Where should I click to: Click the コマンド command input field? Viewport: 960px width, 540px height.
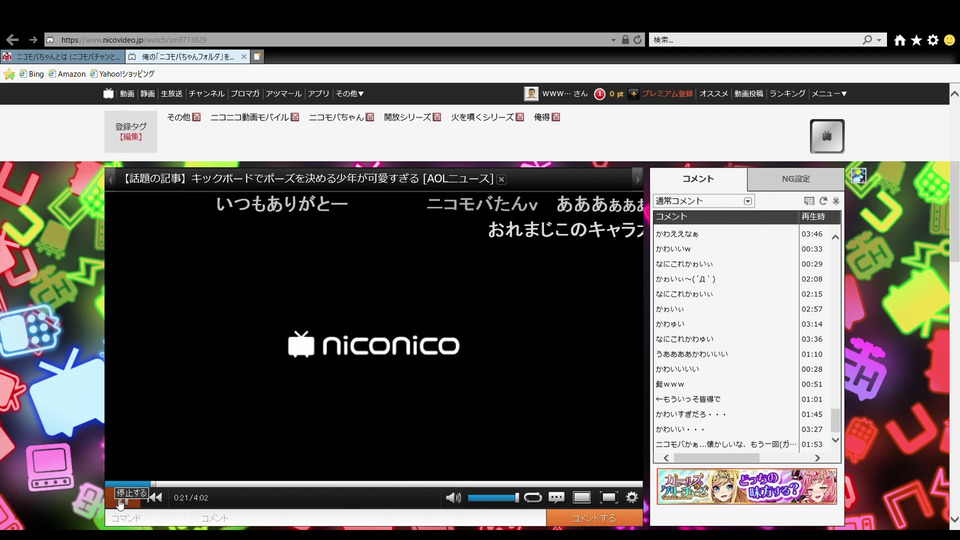click(x=149, y=518)
